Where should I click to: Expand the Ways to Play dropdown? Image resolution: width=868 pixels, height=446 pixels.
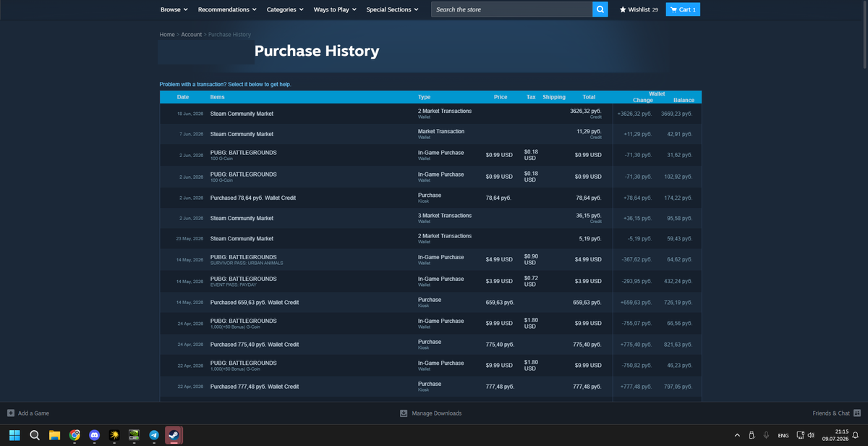[335, 9]
